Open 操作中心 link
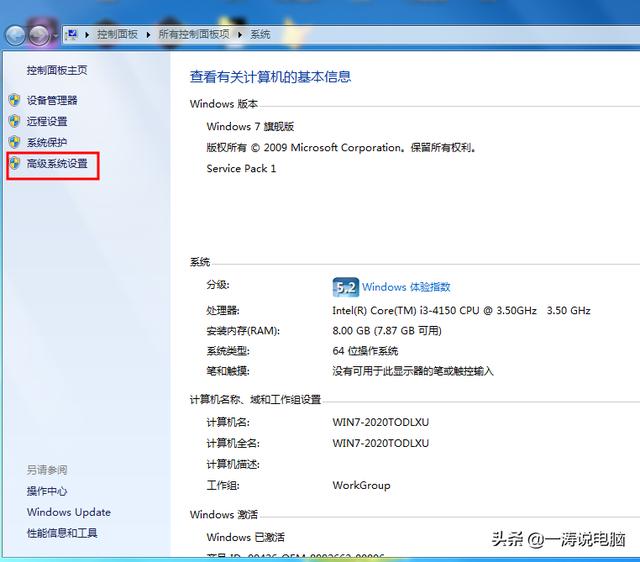This screenshot has height=562, width=640. tap(47, 491)
